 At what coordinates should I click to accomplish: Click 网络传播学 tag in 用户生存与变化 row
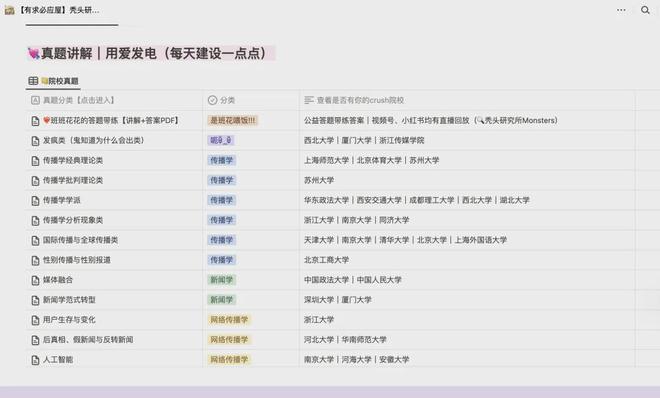(x=229, y=320)
